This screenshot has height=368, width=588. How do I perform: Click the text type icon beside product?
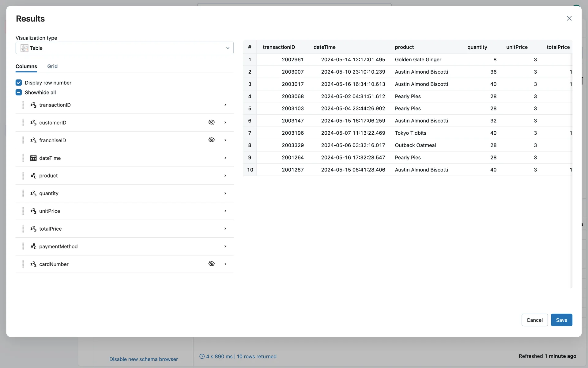(33, 176)
